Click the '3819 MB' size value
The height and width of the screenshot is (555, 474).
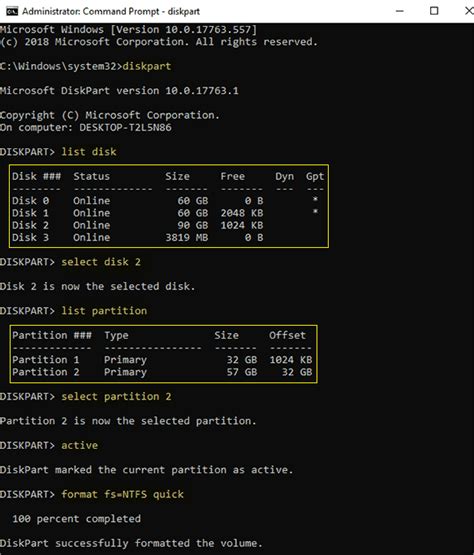click(x=187, y=238)
